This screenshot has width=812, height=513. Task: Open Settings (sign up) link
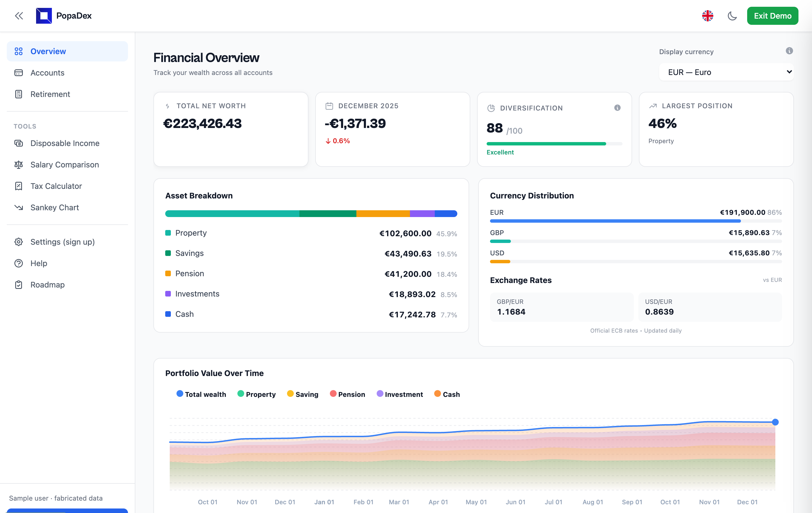[67, 242]
